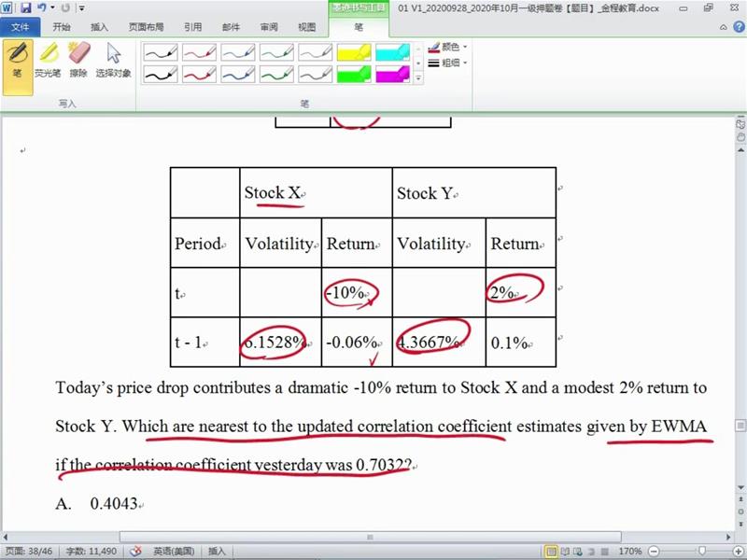Viewport: 747px width, 560px height.
Task: Select the Pens (笔) ink tools tab
Action: (x=359, y=27)
